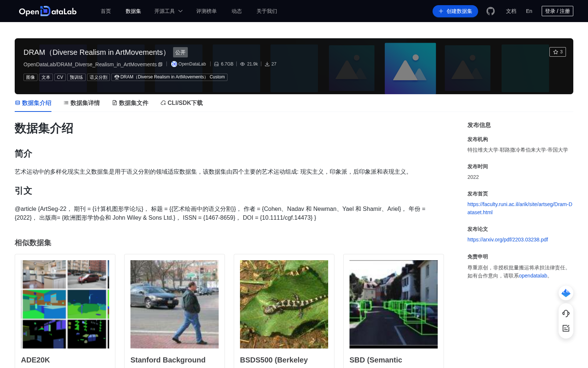Open the 动态 nav item

[x=237, y=11]
